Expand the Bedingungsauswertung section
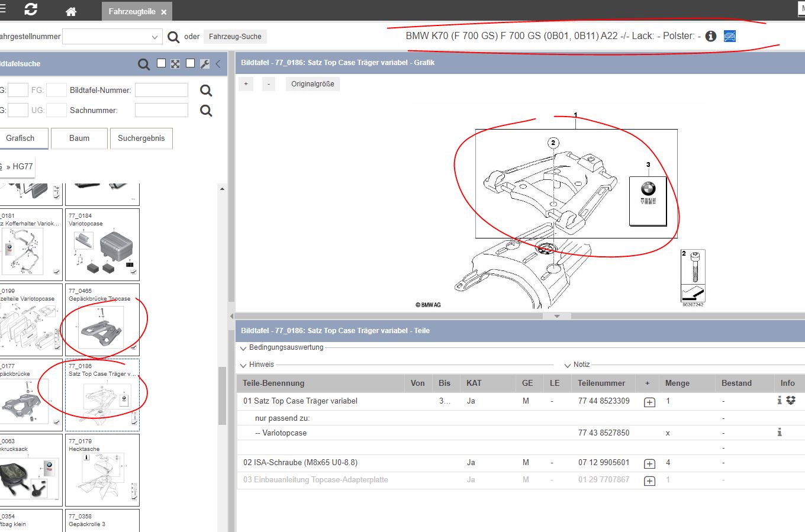 (243, 348)
